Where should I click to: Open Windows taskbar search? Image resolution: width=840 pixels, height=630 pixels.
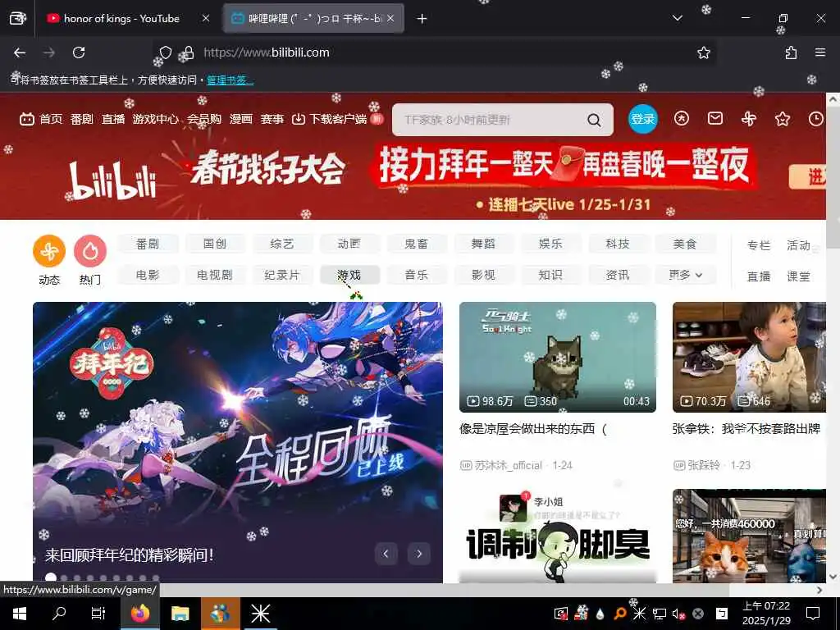(x=59, y=614)
